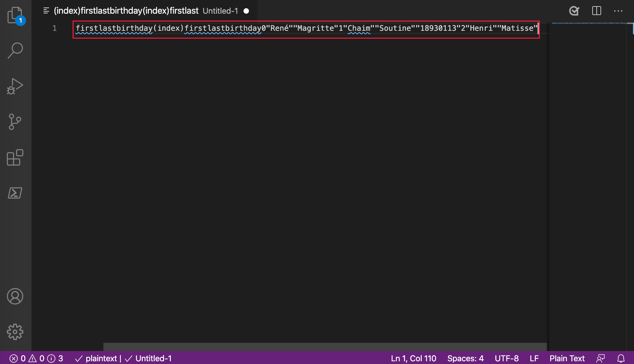Open the Accounts menu icon

[x=15, y=296]
